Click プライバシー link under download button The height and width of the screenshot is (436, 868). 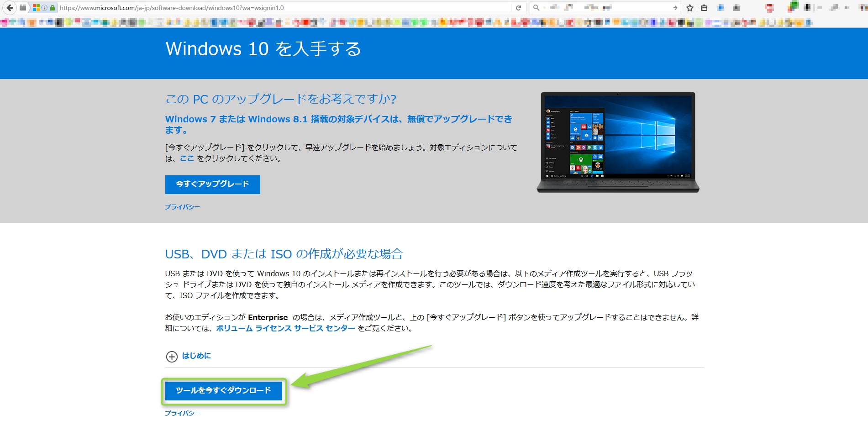click(x=182, y=413)
